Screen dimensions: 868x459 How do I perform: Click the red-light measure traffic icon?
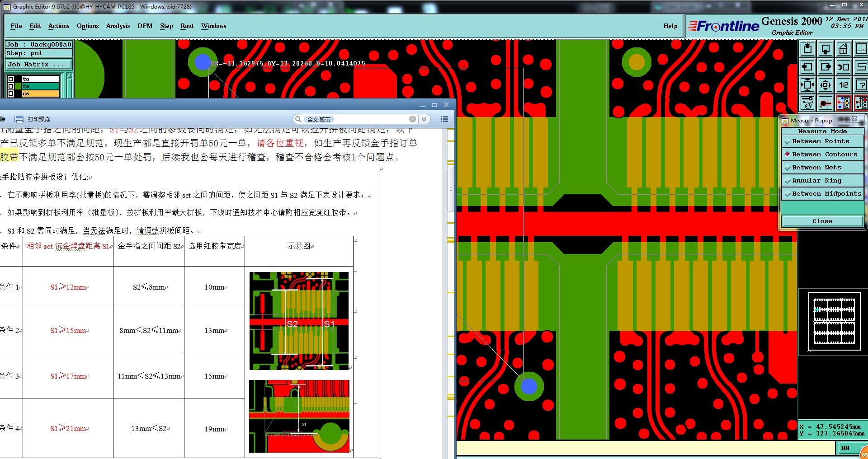pos(860,103)
